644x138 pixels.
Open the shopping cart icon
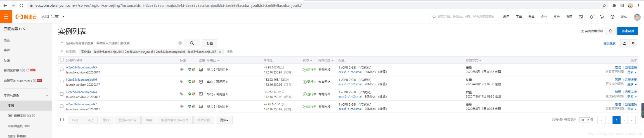tap(602, 17)
